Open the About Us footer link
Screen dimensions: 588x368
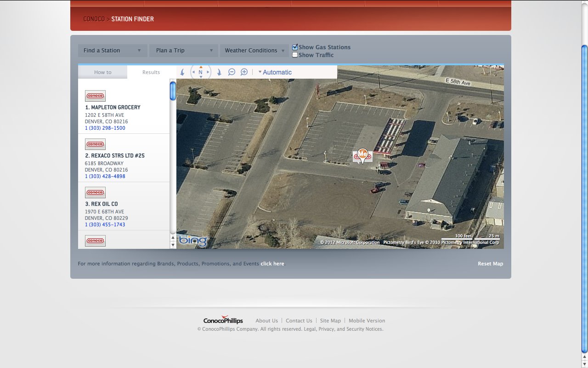tap(266, 321)
